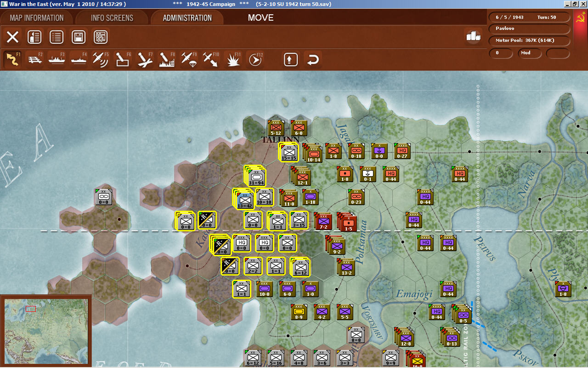Select the 13-2 unit stack

point(346,267)
